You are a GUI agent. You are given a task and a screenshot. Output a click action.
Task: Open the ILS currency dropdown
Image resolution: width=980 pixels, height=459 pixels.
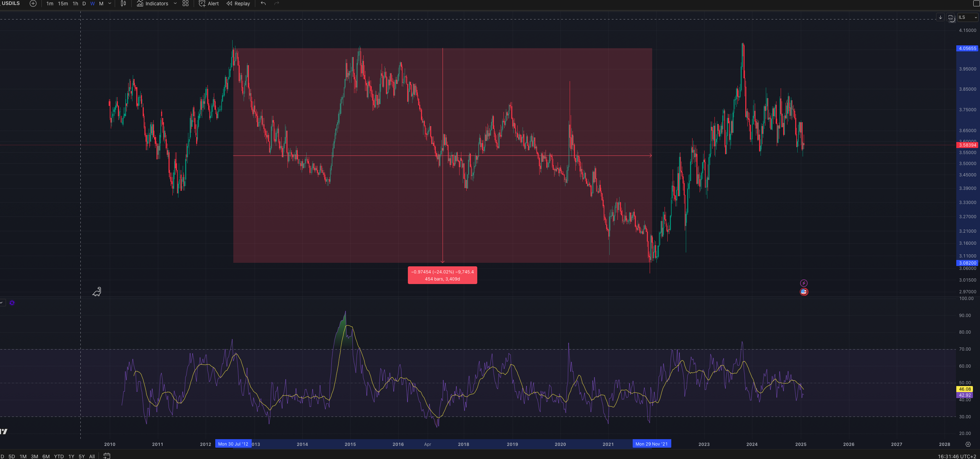coord(967,17)
